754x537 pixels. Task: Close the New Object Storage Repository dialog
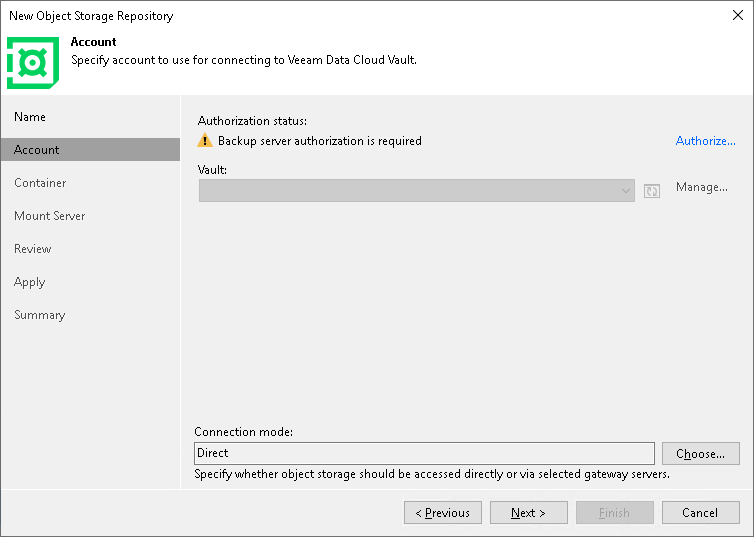(738, 15)
